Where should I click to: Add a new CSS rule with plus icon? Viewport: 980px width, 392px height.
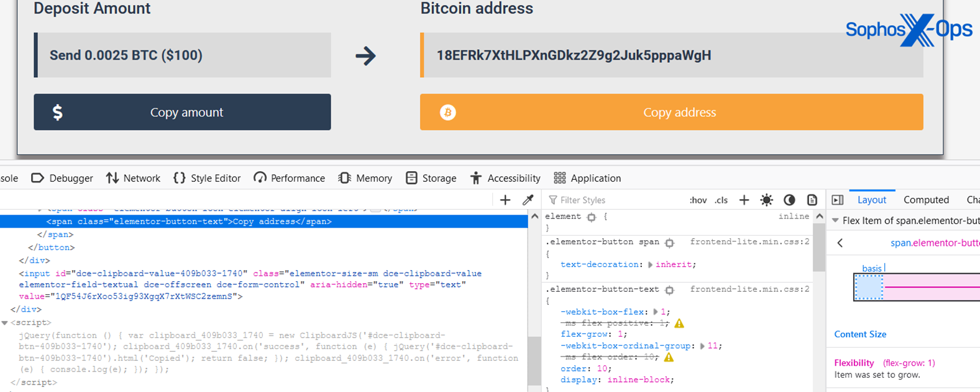click(x=744, y=200)
